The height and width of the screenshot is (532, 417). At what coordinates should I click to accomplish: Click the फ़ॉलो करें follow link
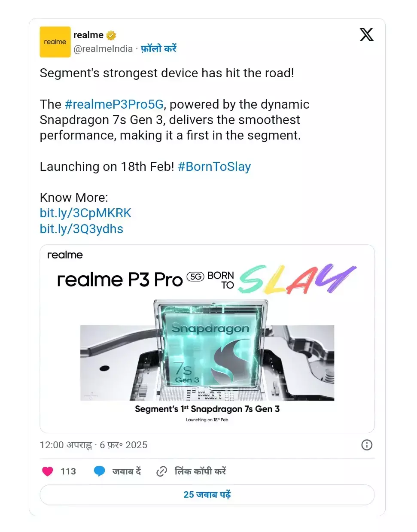click(x=158, y=49)
